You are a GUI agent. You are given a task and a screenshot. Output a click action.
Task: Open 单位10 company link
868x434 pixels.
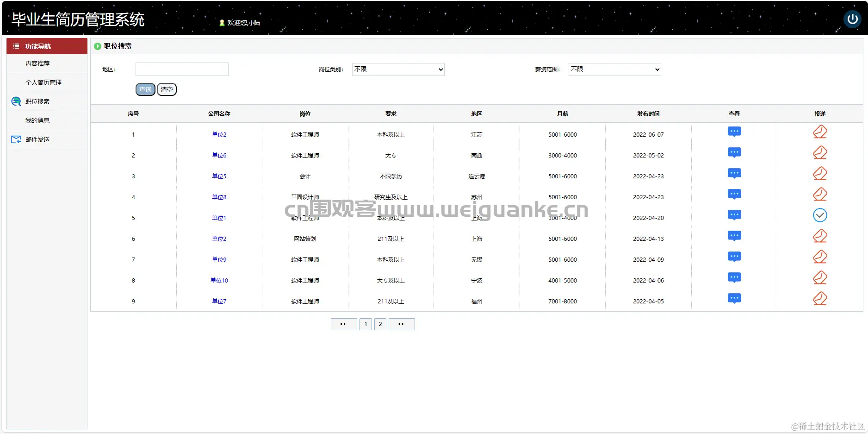[219, 281]
